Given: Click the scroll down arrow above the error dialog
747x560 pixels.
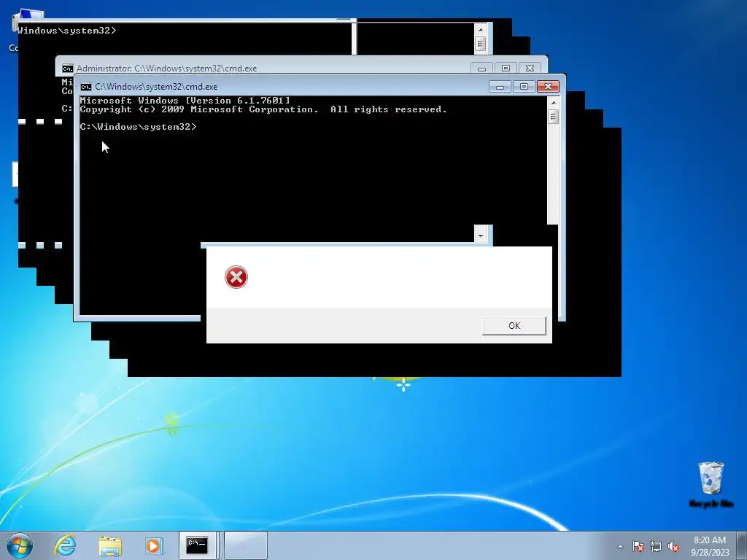Looking at the screenshot, I should click(481, 236).
